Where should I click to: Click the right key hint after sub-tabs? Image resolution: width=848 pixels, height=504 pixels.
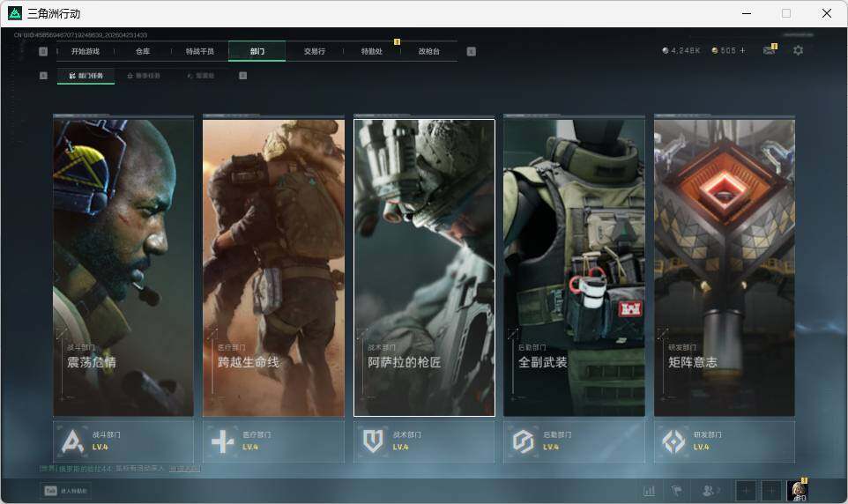click(242, 76)
